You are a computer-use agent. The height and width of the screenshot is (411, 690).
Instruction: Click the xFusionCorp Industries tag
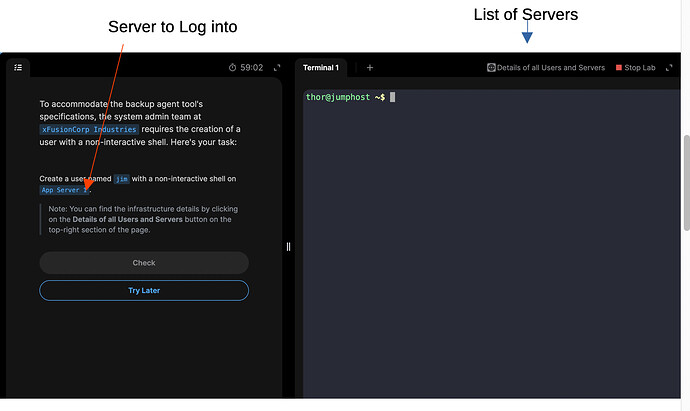[x=90, y=130]
